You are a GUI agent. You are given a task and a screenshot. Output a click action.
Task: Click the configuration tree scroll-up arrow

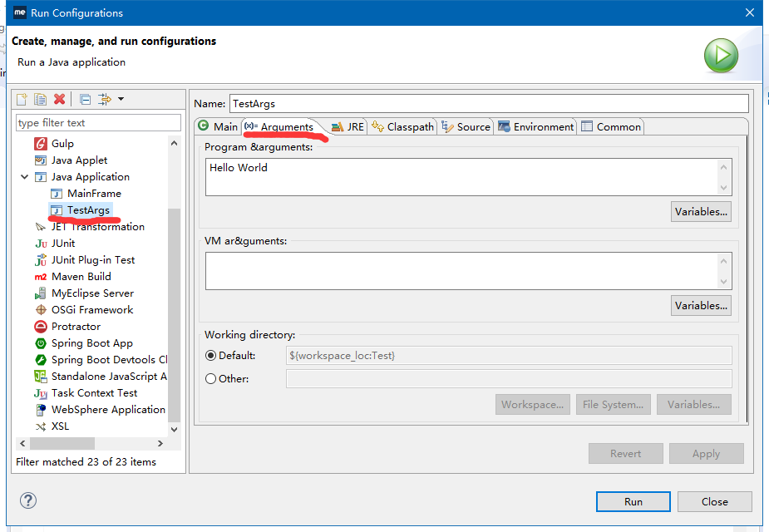click(174, 143)
